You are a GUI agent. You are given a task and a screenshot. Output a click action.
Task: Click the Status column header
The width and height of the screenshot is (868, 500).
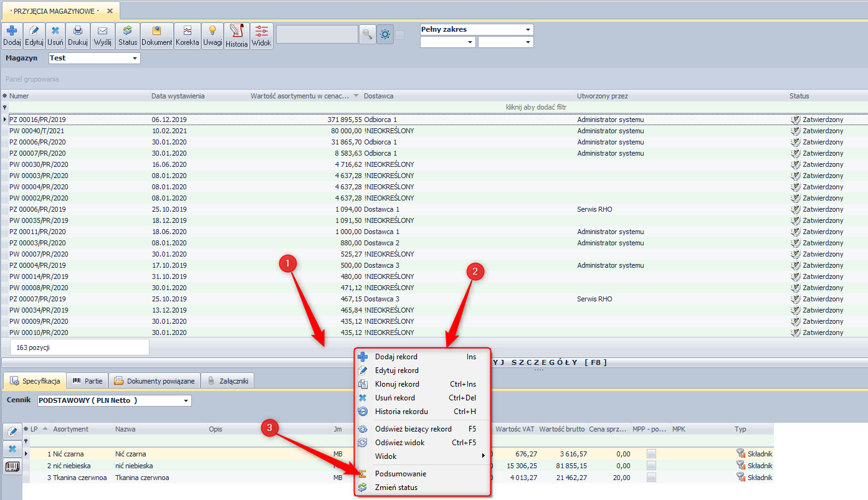[799, 96]
